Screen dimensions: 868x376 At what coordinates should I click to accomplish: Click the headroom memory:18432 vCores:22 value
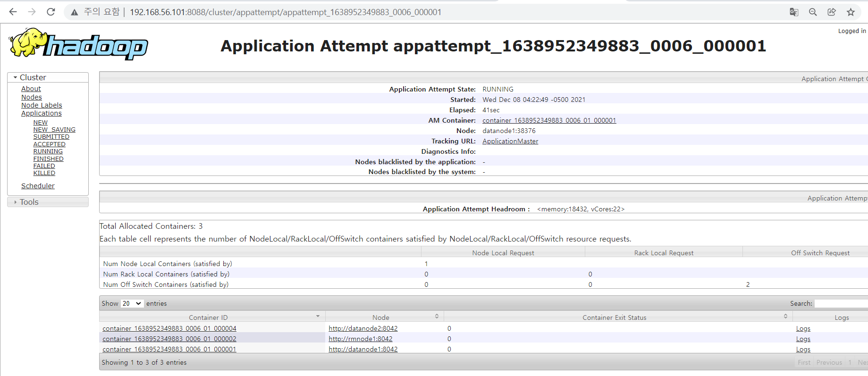[581, 209]
